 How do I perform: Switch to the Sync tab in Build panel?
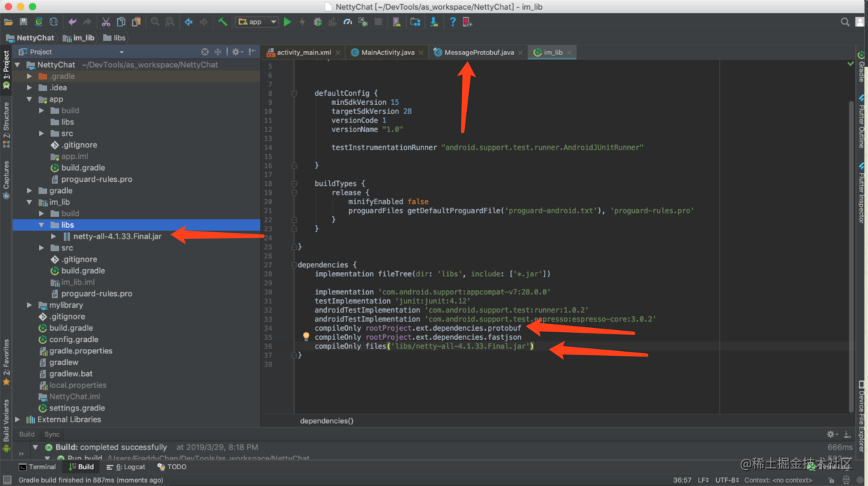pyautogui.click(x=52, y=434)
